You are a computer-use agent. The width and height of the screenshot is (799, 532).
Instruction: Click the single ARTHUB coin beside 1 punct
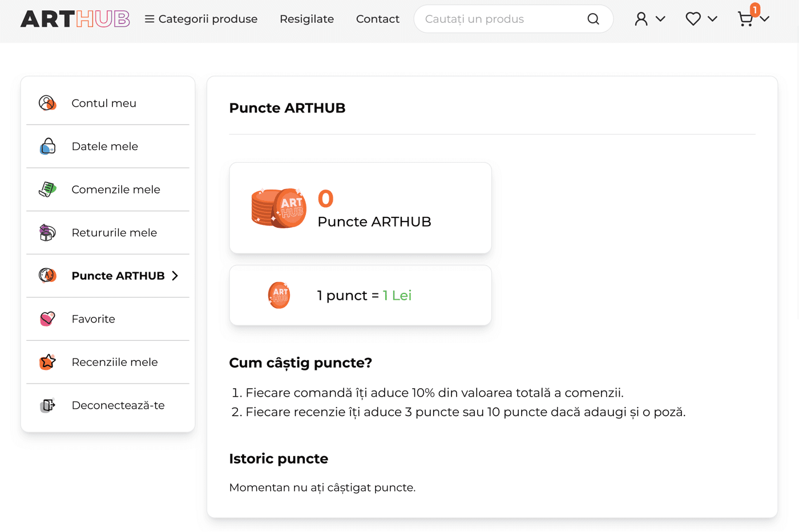279,295
